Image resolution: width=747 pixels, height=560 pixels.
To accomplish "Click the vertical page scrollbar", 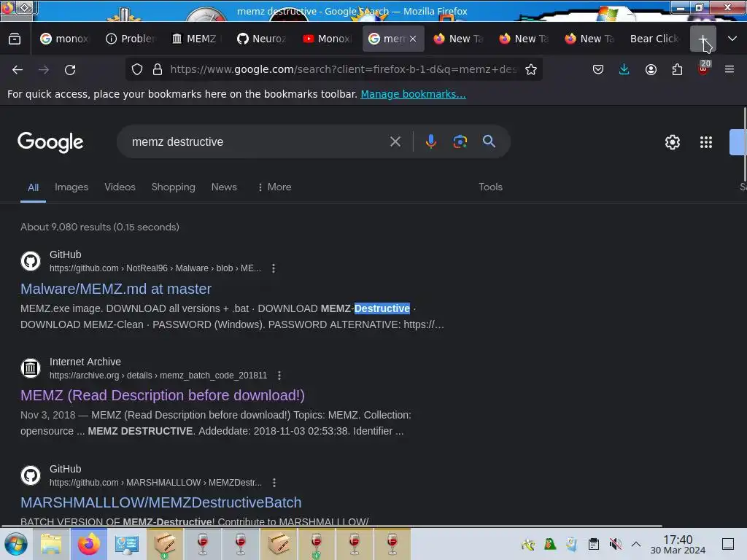I will point(745,144).
